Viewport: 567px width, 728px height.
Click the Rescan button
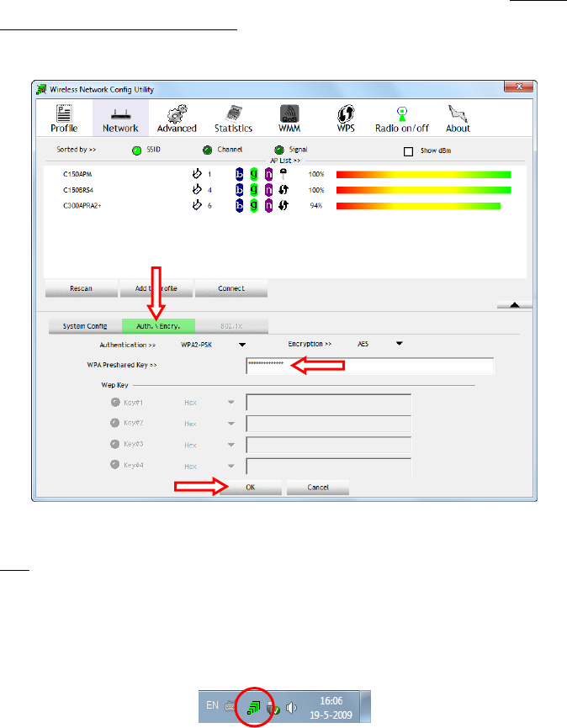coord(82,288)
